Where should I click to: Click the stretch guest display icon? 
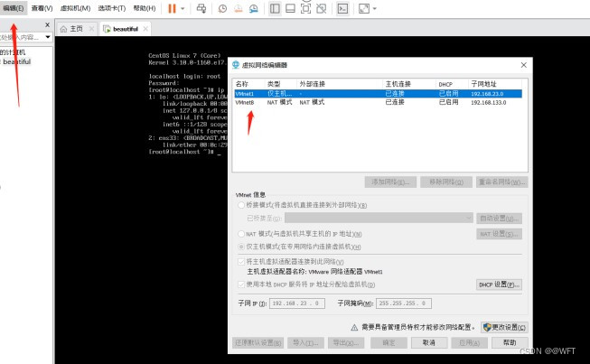click(364, 8)
